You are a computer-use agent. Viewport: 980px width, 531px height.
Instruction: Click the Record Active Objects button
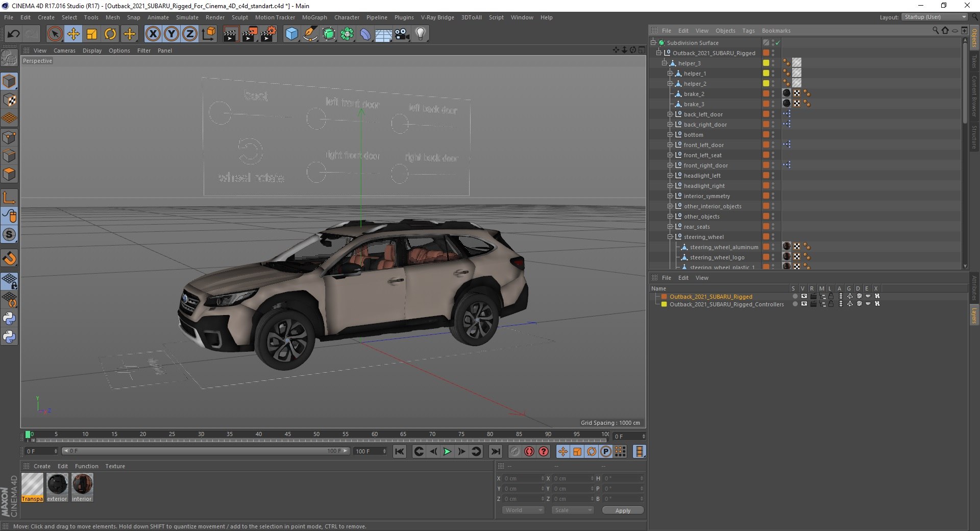click(x=514, y=451)
